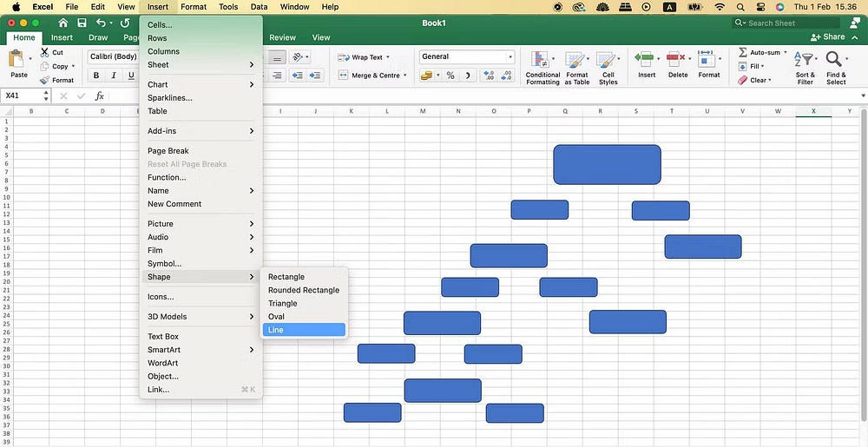868x447 pixels.
Task: Choose Sparklines... from Insert menu
Action: tap(201, 98)
